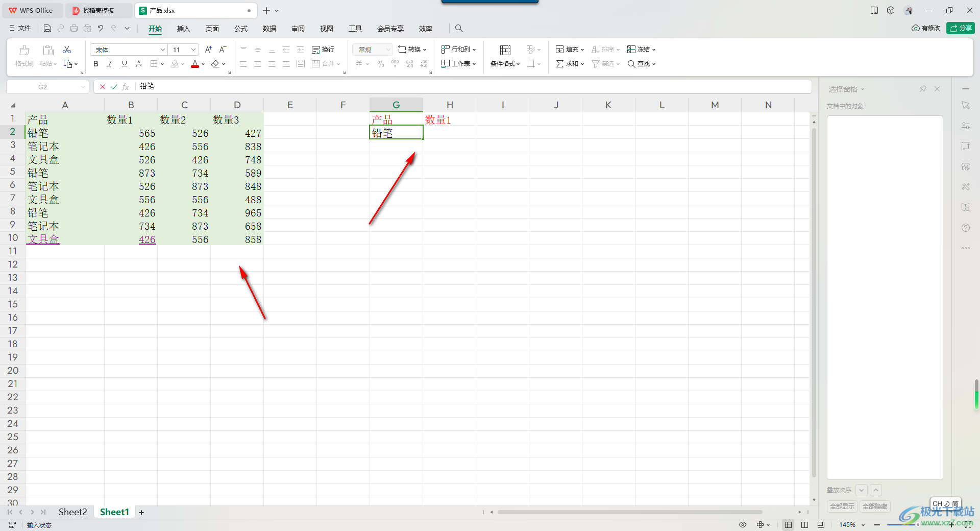Click cell H1 数量1
The width and height of the screenshot is (980, 531).
(x=449, y=119)
